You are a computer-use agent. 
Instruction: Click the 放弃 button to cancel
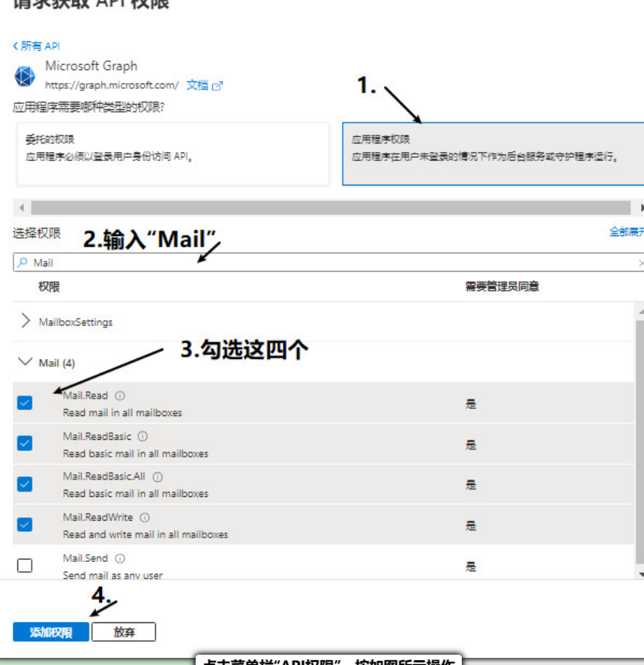click(x=124, y=632)
